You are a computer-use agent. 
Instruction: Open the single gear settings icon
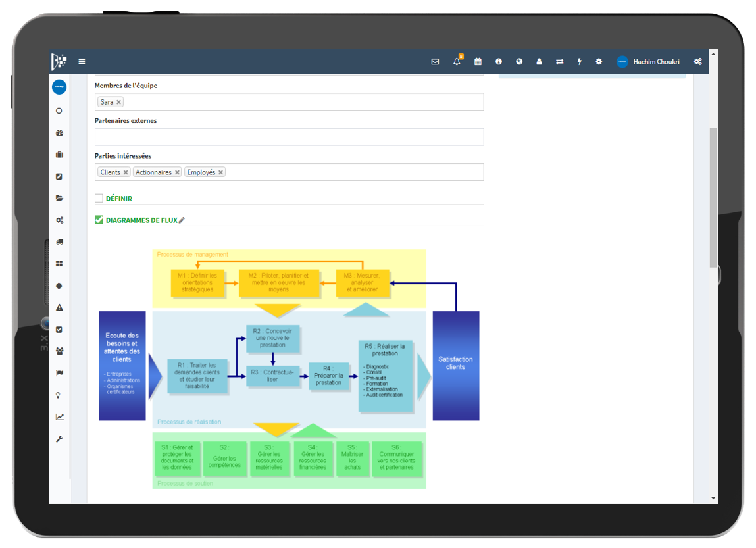click(599, 62)
